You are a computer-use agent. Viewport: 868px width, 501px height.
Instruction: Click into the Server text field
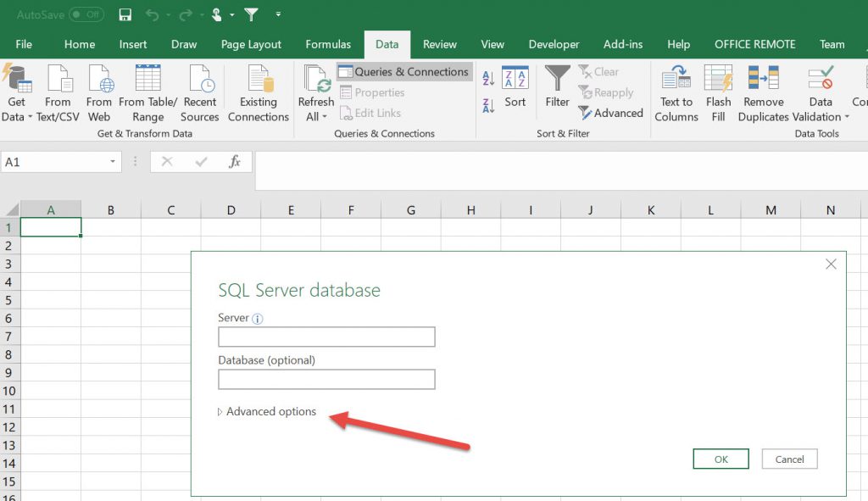tap(326, 337)
